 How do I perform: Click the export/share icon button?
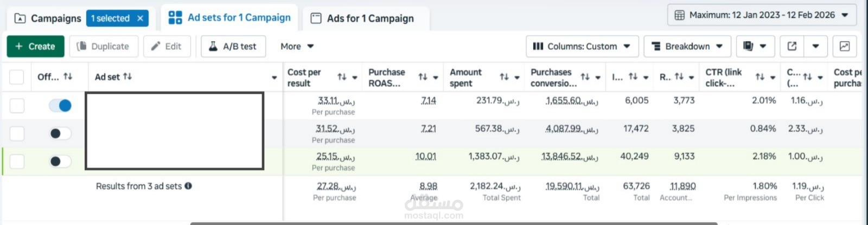tap(792, 47)
